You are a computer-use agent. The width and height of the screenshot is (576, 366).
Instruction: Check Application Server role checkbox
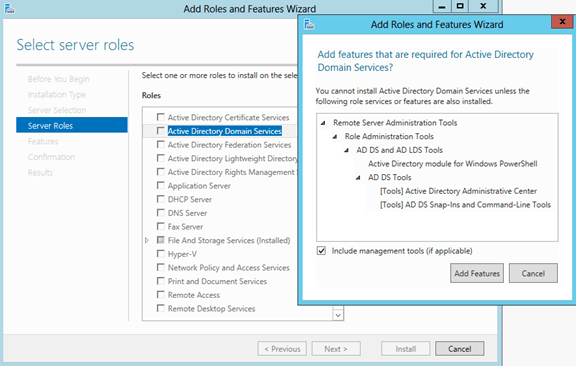(161, 185)
